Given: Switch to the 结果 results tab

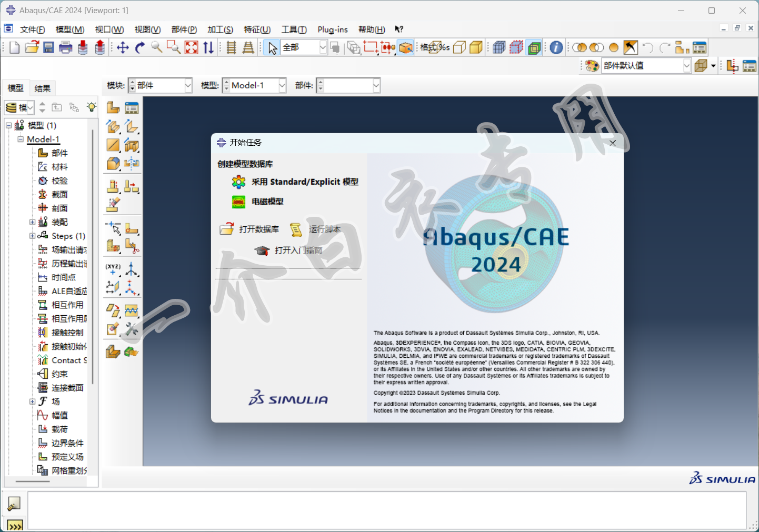Looking at the screenshot, I should [43, 88].
